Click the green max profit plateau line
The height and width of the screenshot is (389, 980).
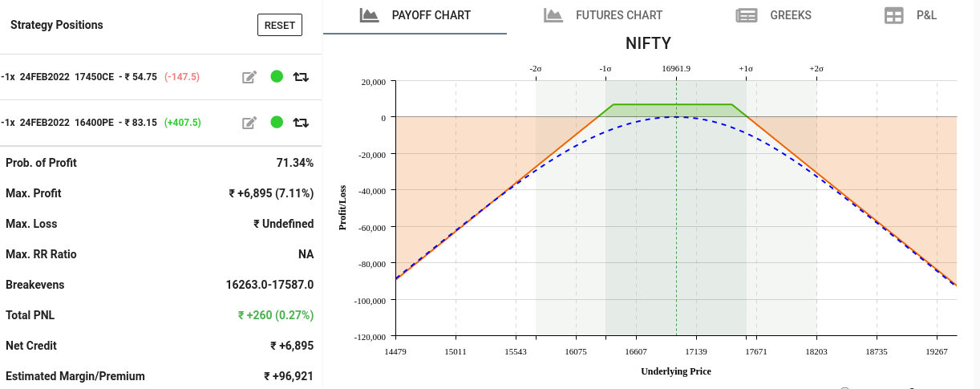pos(672,104)
